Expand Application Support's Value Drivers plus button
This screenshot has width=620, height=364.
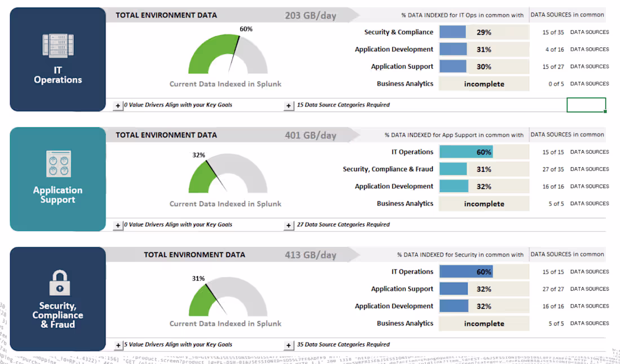pos(119,224)
